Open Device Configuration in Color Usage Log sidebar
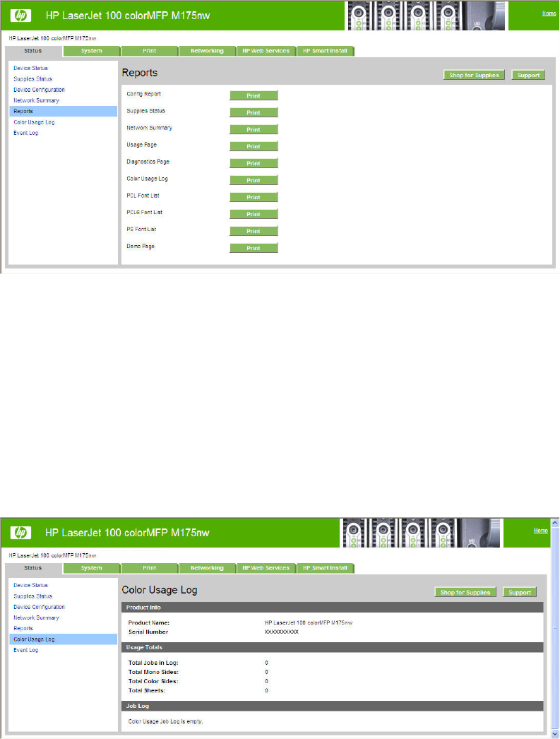560x739 pixels. [x=39, y=607]
